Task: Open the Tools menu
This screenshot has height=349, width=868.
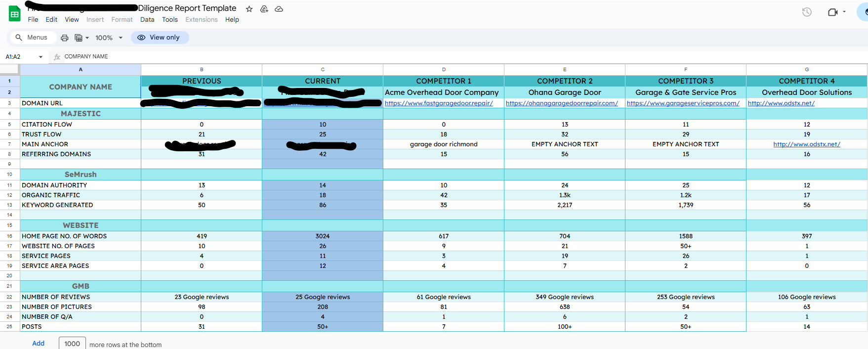Action: (x=170, y=20)
